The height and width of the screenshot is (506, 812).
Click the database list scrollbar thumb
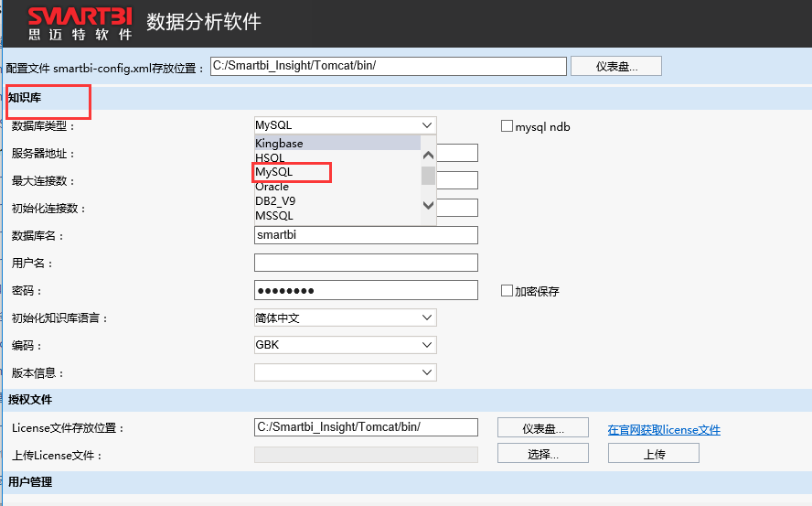tap(428, 176)
